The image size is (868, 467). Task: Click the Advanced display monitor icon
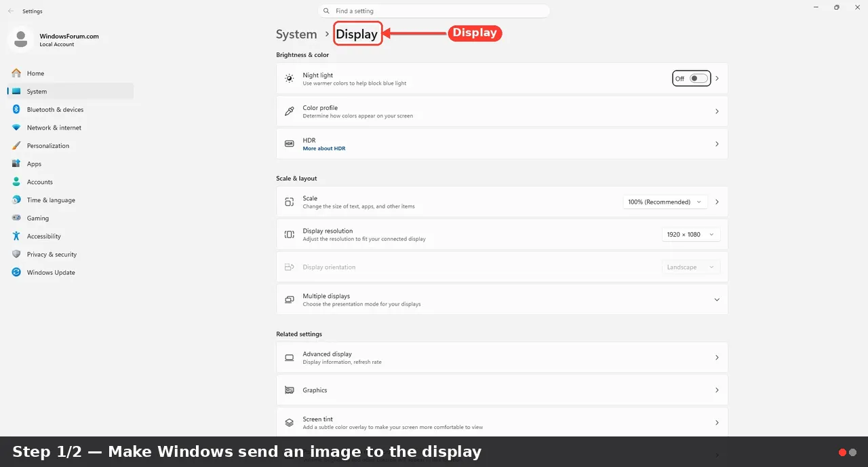click(290, 358)
